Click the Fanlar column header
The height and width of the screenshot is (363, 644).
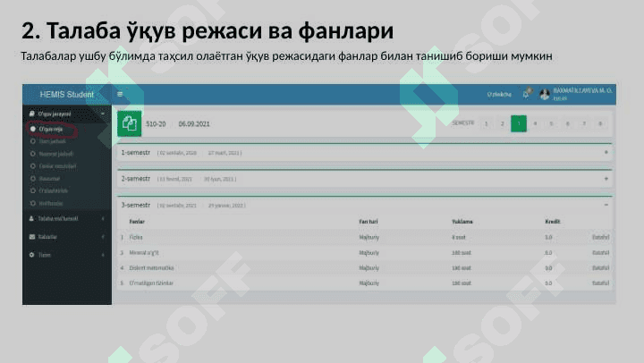pos(137,222)
